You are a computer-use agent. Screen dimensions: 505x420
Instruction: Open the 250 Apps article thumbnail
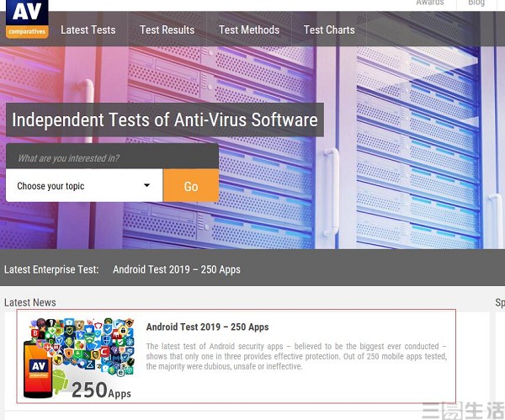[x=79, y=358]
